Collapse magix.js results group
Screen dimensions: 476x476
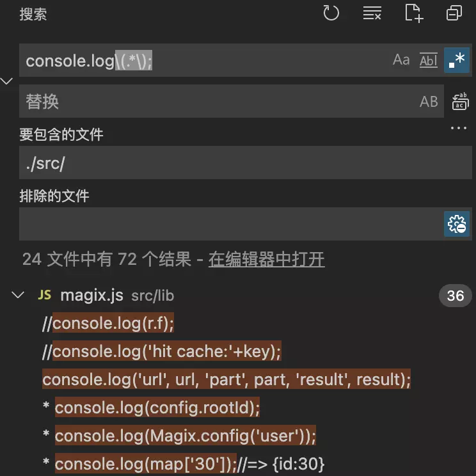click(18, 295)
